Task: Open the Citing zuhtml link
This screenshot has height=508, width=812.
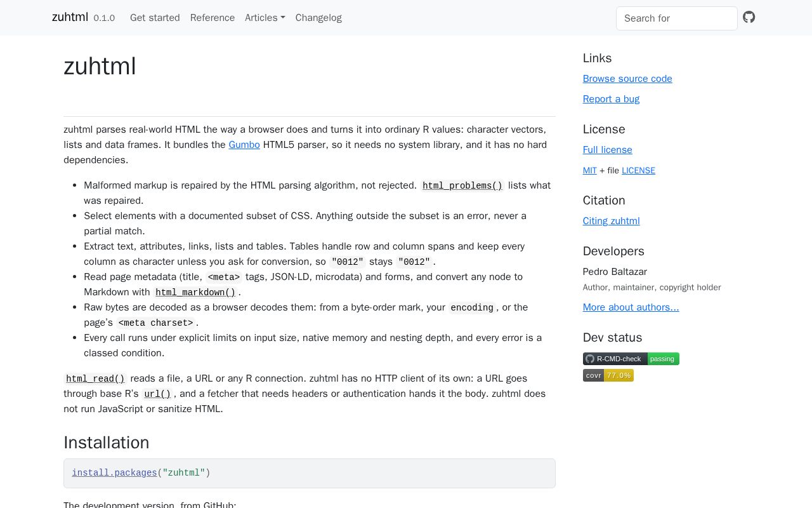Action: pos(612,221)
